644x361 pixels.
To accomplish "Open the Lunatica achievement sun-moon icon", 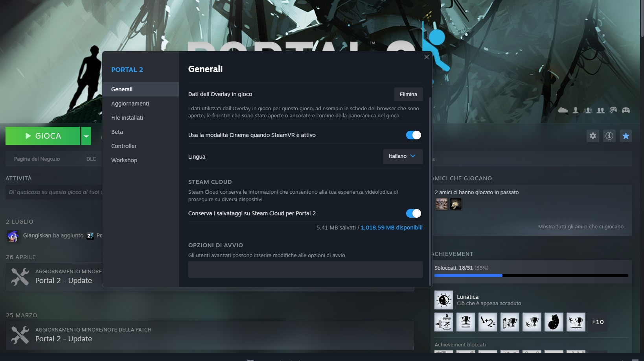I will click(x=444, y=300).
